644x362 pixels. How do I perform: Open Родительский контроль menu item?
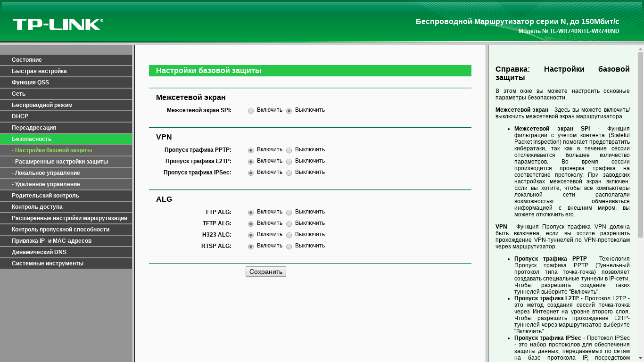coord(66,196)
